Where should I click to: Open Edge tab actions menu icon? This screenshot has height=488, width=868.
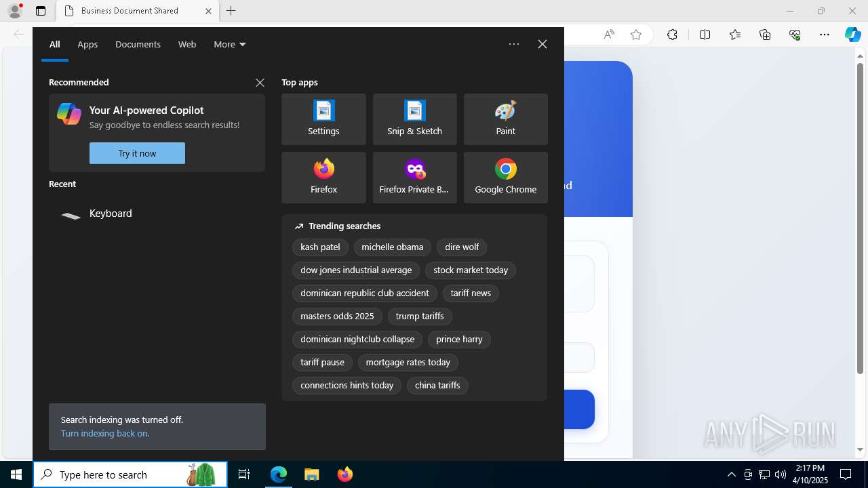(41, 11)
